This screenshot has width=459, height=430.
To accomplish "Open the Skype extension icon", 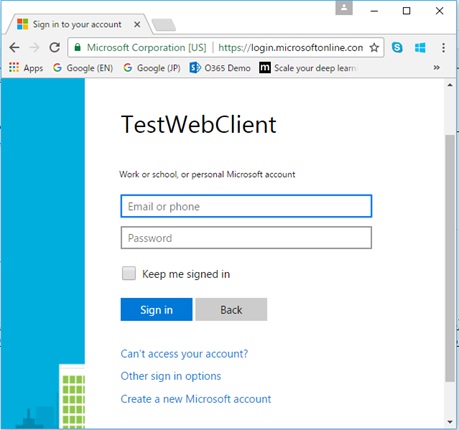I will click(397, 48).
